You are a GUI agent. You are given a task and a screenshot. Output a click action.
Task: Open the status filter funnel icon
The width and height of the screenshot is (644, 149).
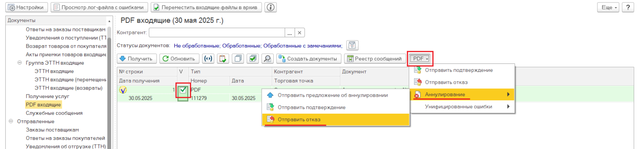click(352, 45)
